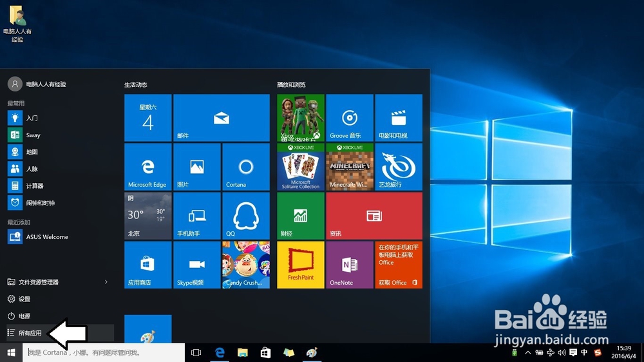
Task: Open the QQ penguin tile
Action: tap(245, 216)
